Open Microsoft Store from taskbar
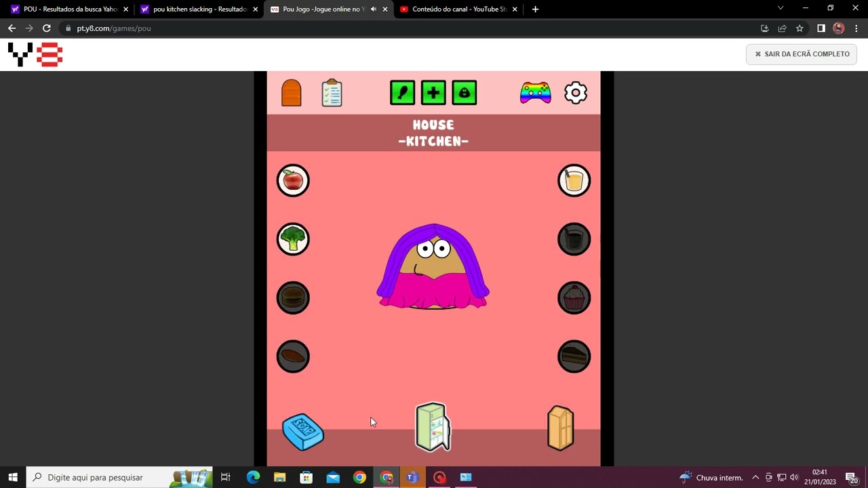Image resolution: width=868 pixels, height=488 pixels. coord(307,477)
